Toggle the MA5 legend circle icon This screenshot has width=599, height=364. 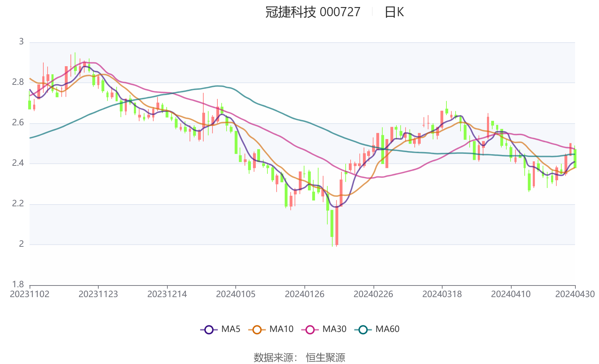point(209,330)
